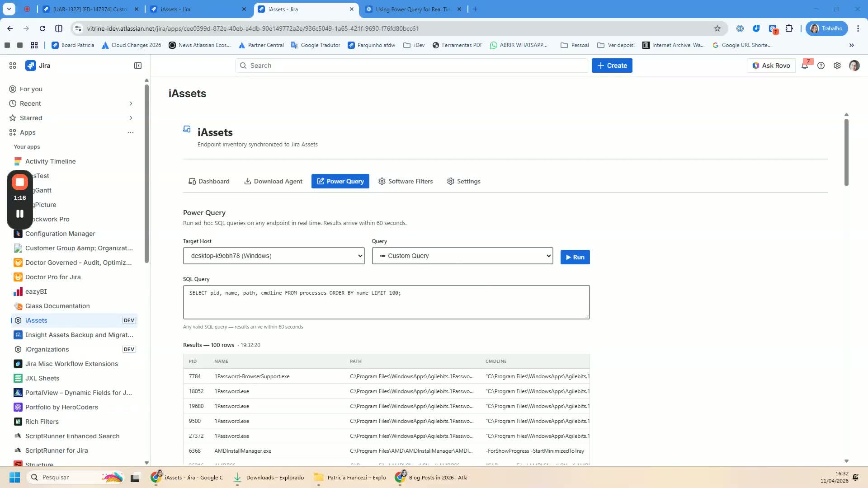Open Rich Filters app
This screenshot has width=868, height=488.
point(42,422)
